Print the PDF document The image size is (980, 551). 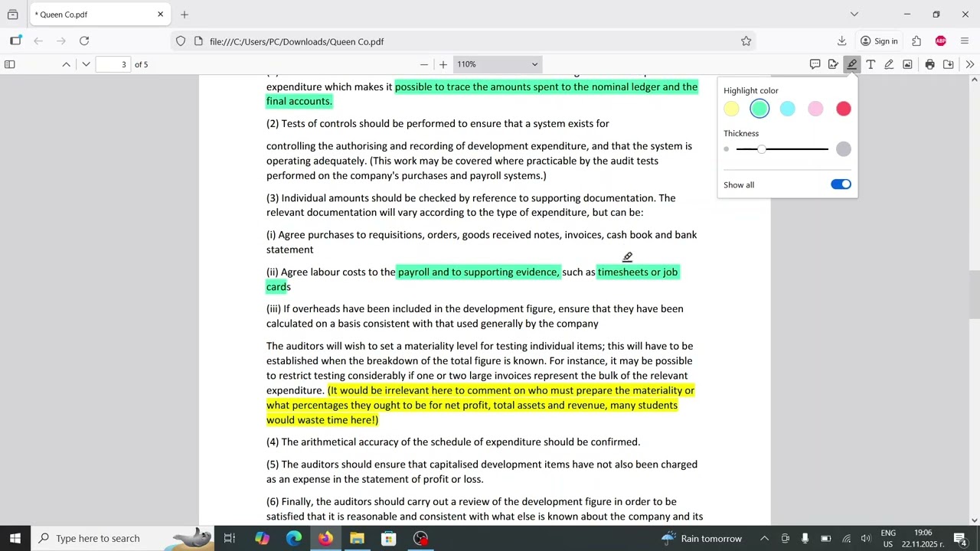click(929, 64)
